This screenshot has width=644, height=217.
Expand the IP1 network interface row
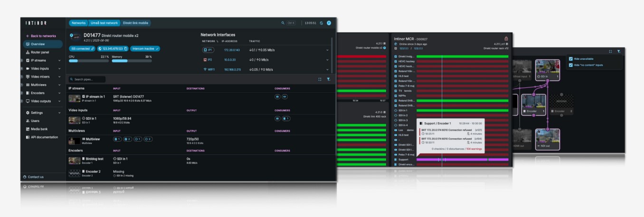[327, 50]
